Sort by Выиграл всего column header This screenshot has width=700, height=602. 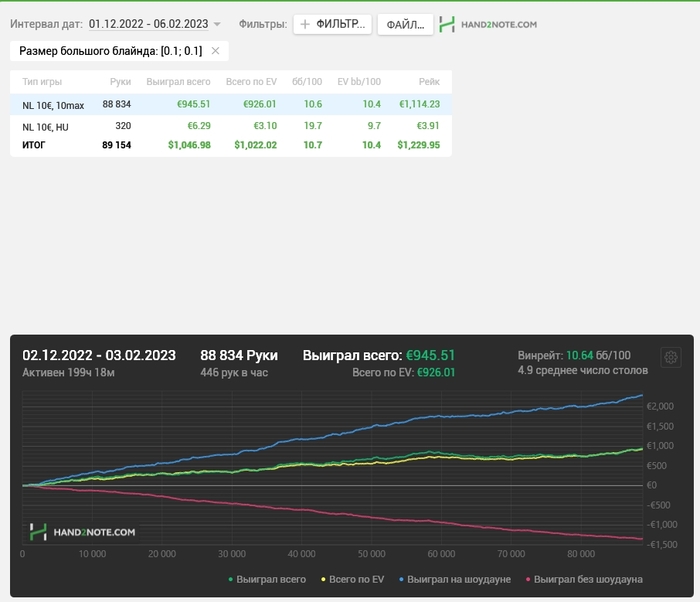click(x=178, y=82)
